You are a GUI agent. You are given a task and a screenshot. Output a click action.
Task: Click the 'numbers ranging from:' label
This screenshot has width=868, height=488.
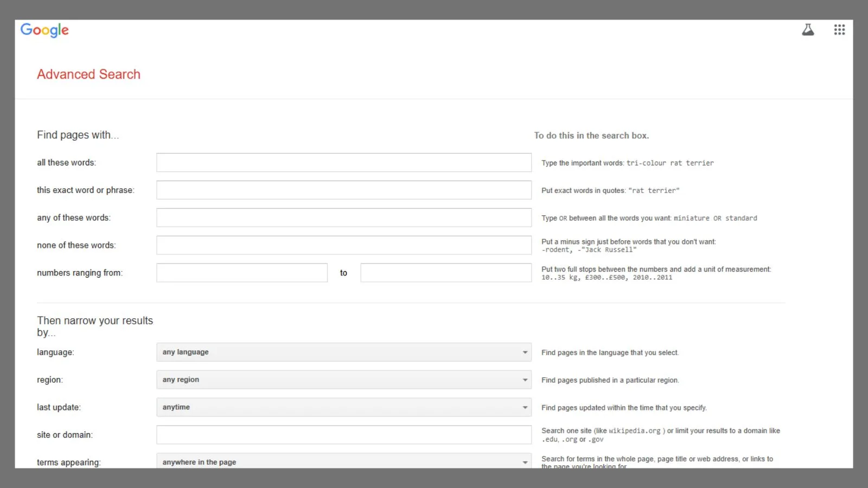(x=80, y=273)
